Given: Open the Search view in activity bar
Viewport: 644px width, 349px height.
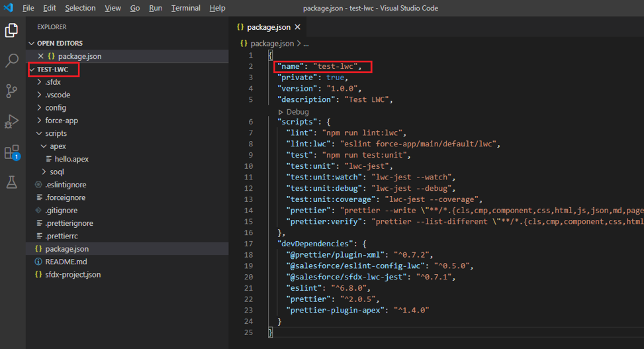Looking at the screenshot, I should click(x=11, y=60).
